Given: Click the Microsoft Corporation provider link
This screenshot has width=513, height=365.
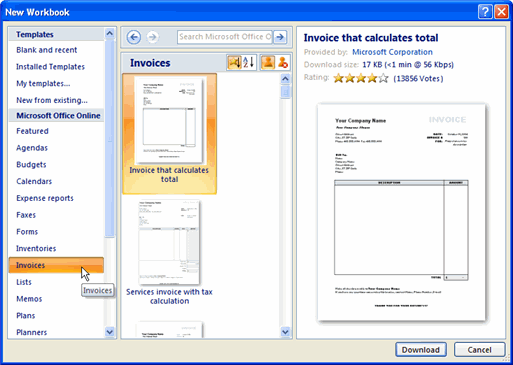Looking at the screenshot, I should point(392,52).
